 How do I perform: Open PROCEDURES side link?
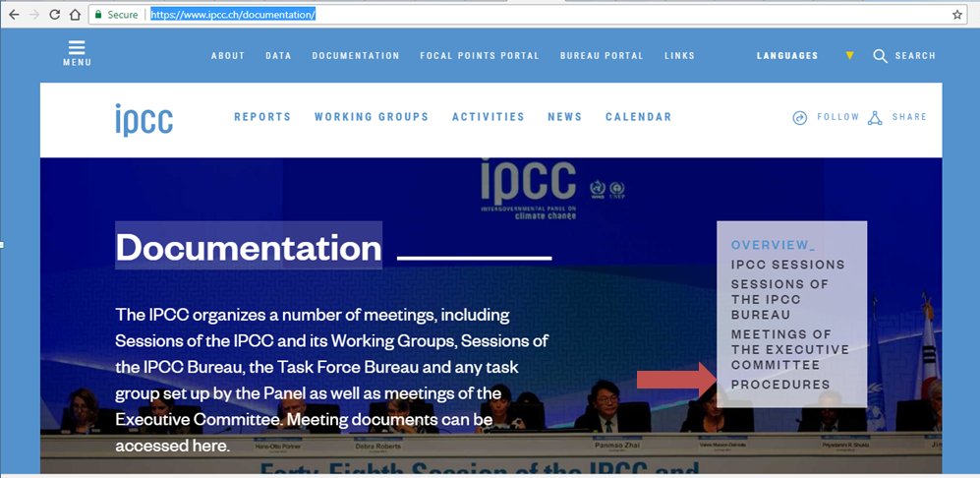780,385
